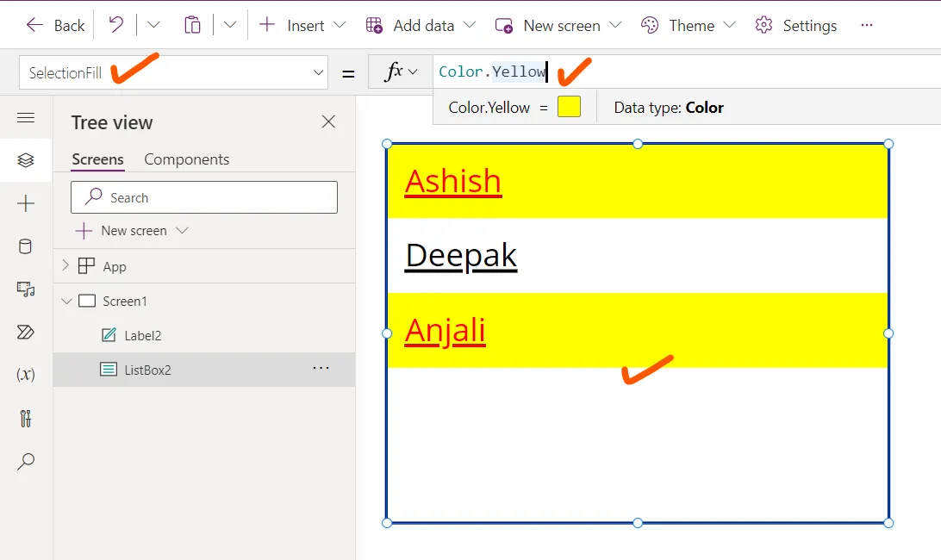
Task: Switch to the Components tab
Action: tap(186, 159)
